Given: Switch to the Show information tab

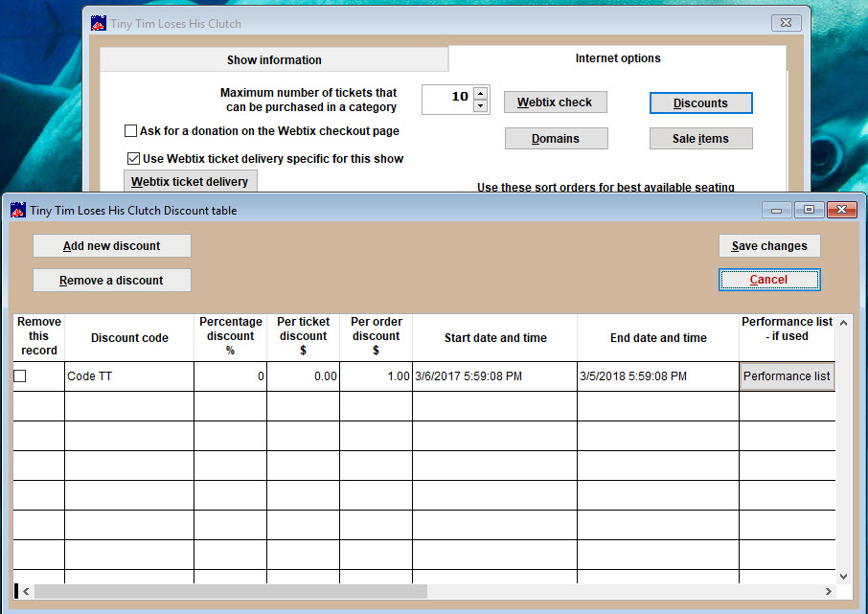Looking at the screenshot, I should (274, 59).
